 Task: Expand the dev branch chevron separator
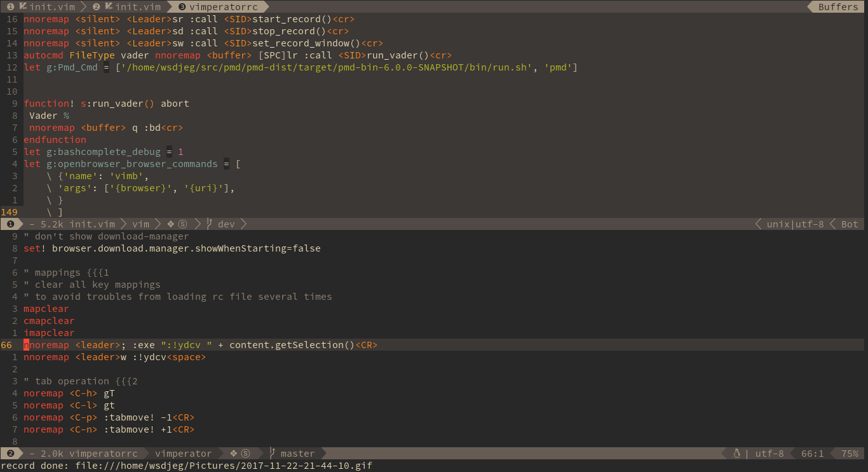244,224
